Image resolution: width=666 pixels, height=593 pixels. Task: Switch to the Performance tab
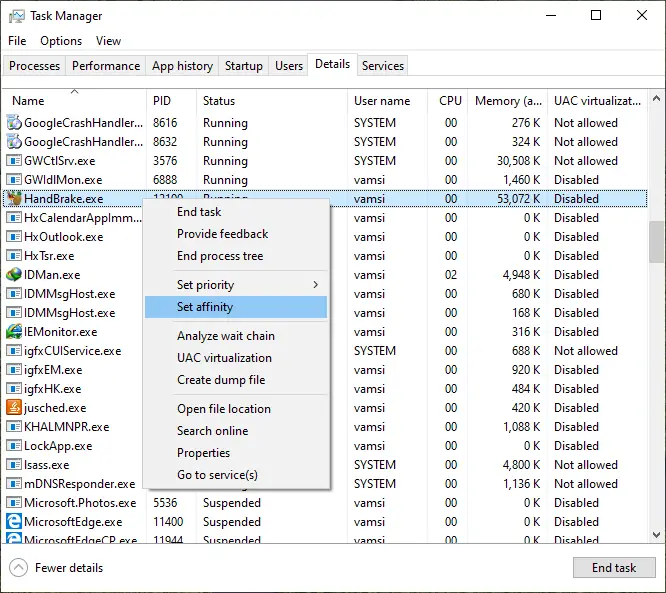point(106,66)
